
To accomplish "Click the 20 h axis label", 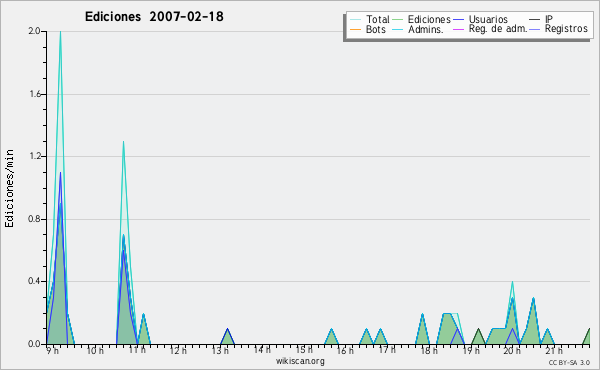I will 512,350.
